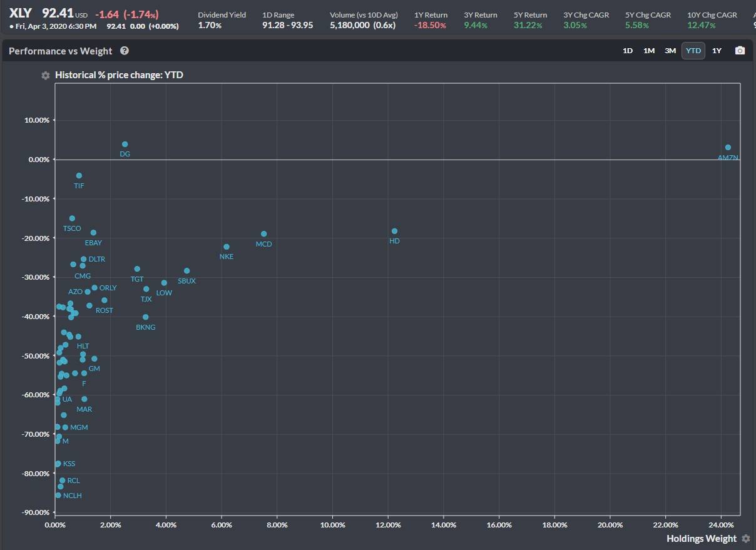Select the BKNG data point

(x=146, y=317)
